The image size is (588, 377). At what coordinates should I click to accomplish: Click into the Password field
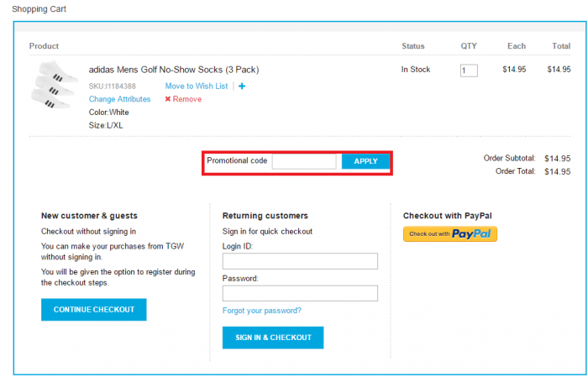(x=300, y=293)
